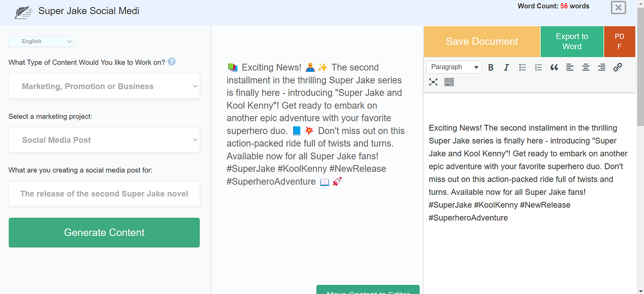Click the 'Select a marketing project:' label

[50, 116]
